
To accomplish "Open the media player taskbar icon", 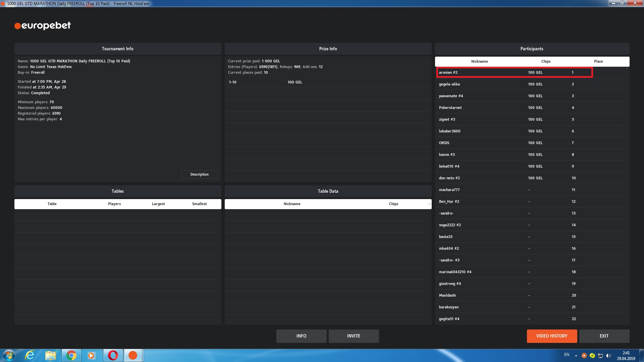I will click(x=92, y=355).
